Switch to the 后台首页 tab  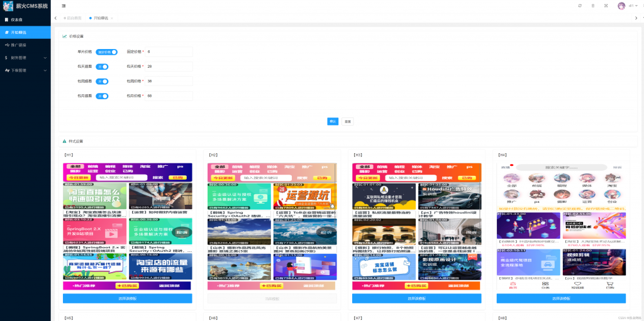tap(72, 18)
